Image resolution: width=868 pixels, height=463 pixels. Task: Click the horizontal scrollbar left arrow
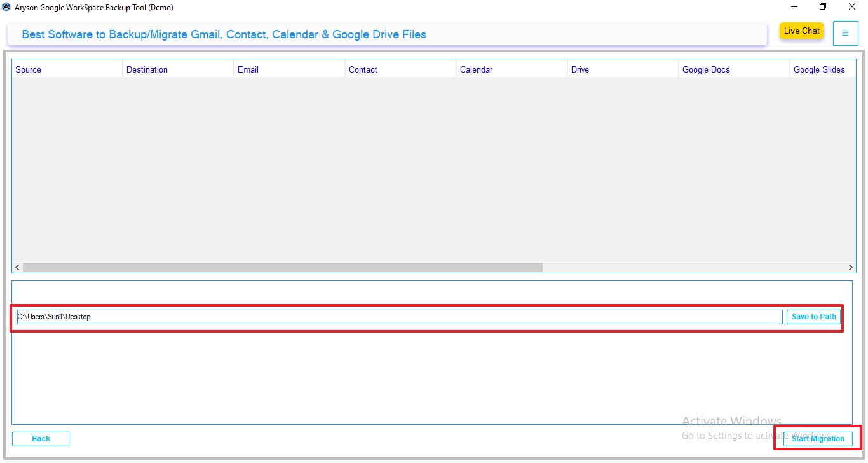point(17,268)
